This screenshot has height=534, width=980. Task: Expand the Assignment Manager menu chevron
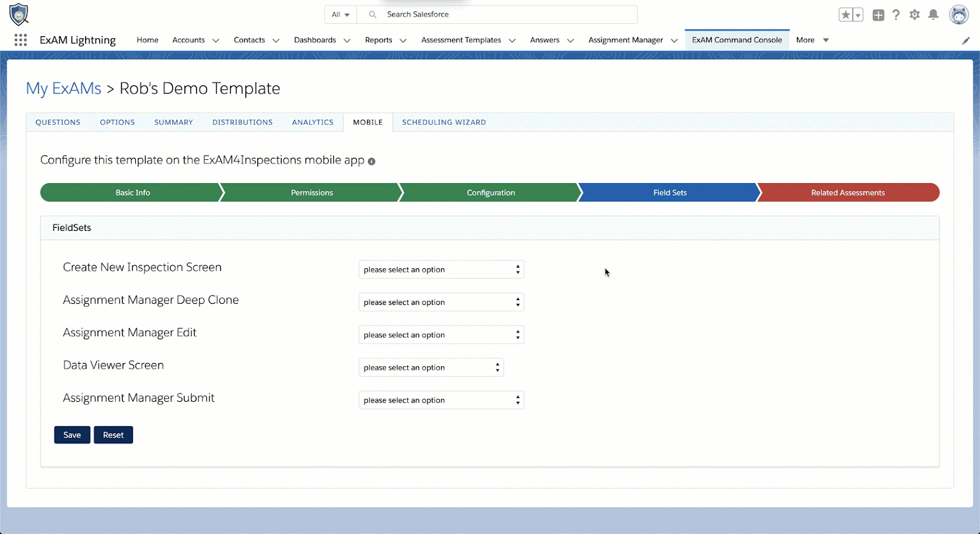tap(674, 40)
